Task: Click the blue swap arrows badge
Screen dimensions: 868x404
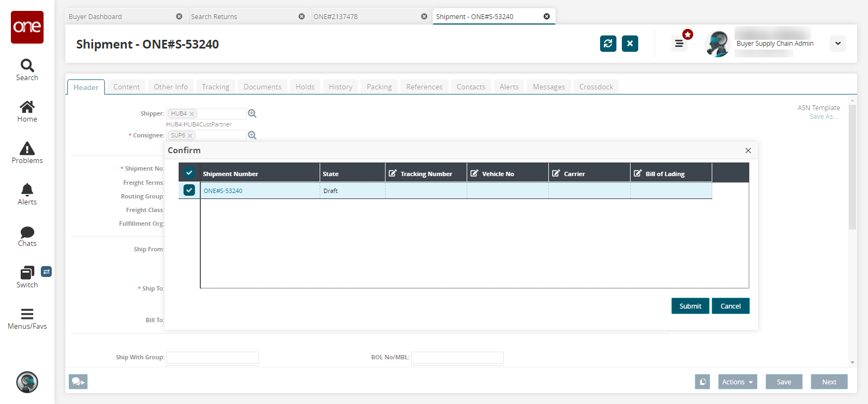Action: (46, 272)
